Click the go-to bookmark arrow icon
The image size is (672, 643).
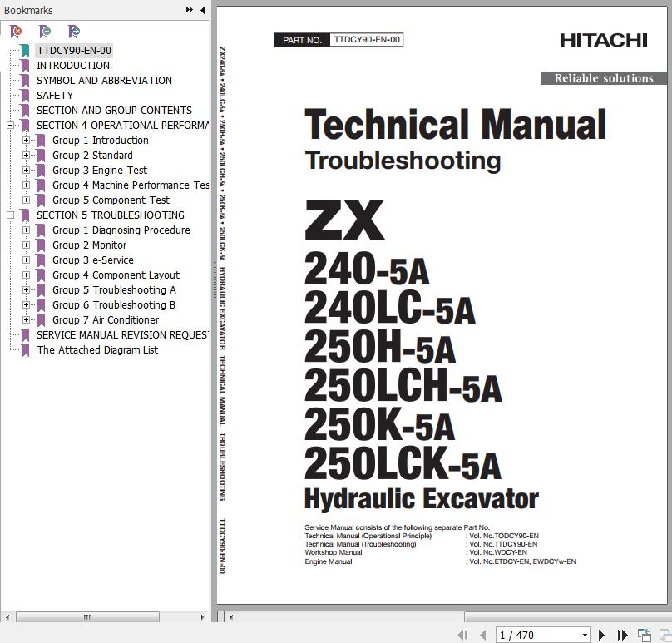74,32
